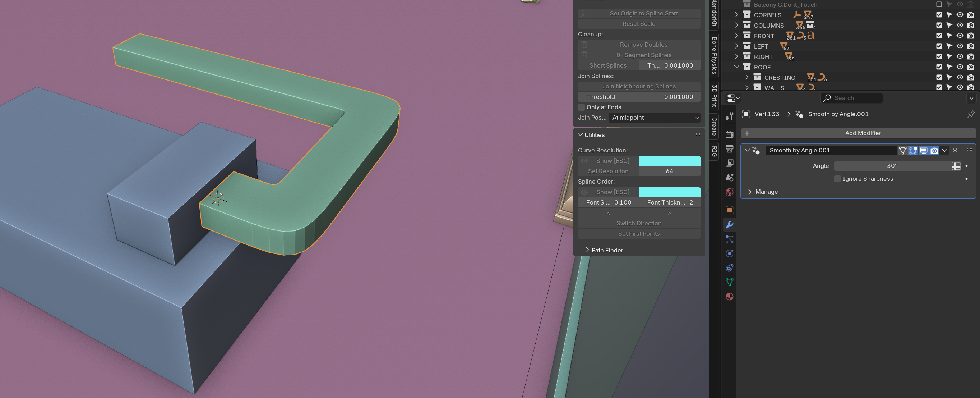
Task: Switch to the Bone Physics sidebar tab
Action: click(714, 55)
